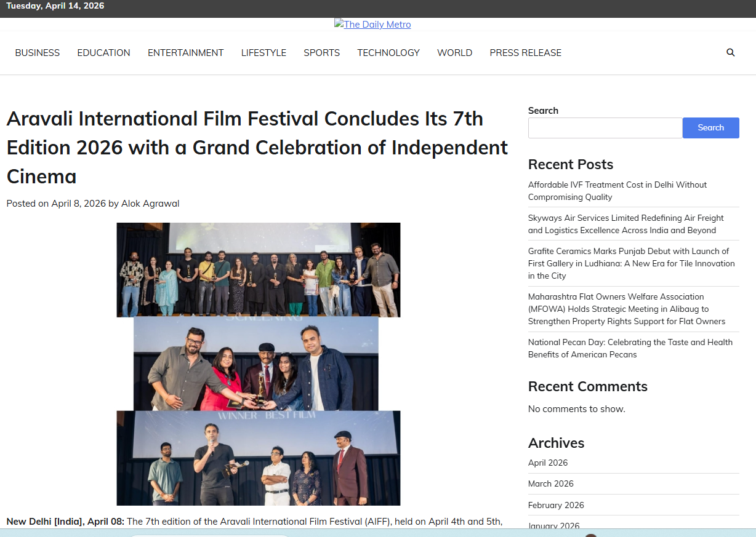Click inside the sidebar search field
The width and height of the screenshot is (756, 537).
605,128
